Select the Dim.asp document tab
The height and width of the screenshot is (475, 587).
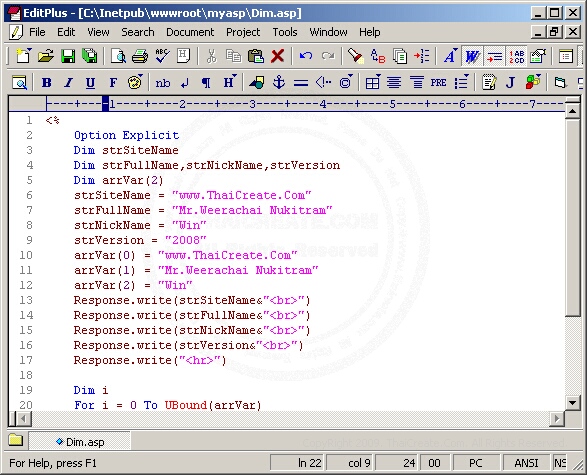[80, 442]
